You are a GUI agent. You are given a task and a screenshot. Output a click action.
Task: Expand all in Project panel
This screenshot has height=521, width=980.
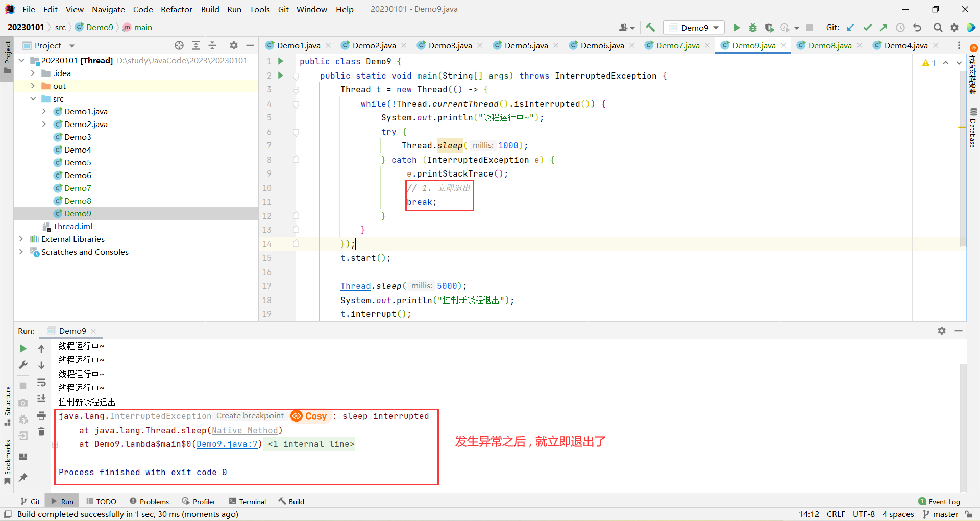[196, 45]
